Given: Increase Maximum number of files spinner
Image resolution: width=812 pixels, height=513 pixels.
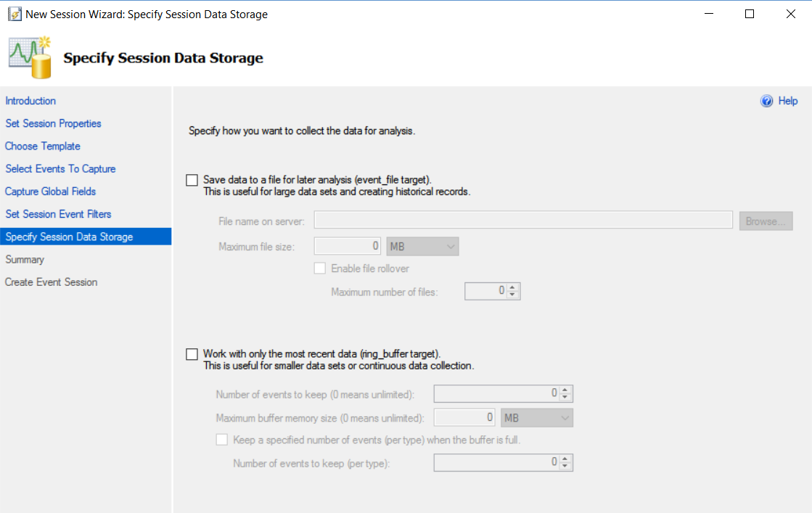Looking at the screenshot, I should 513,288.
